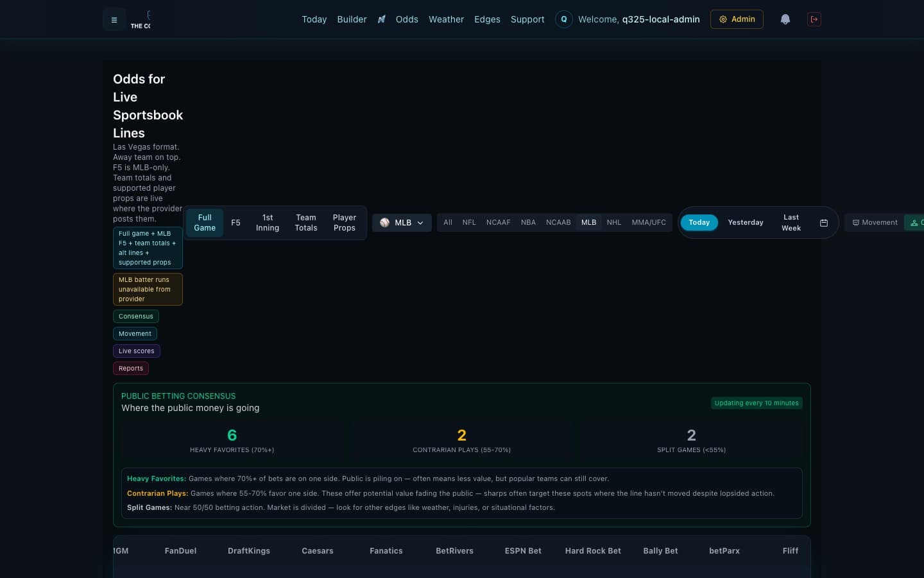
Task: Click the Movement view button with icon
Action: click(875, 223)
